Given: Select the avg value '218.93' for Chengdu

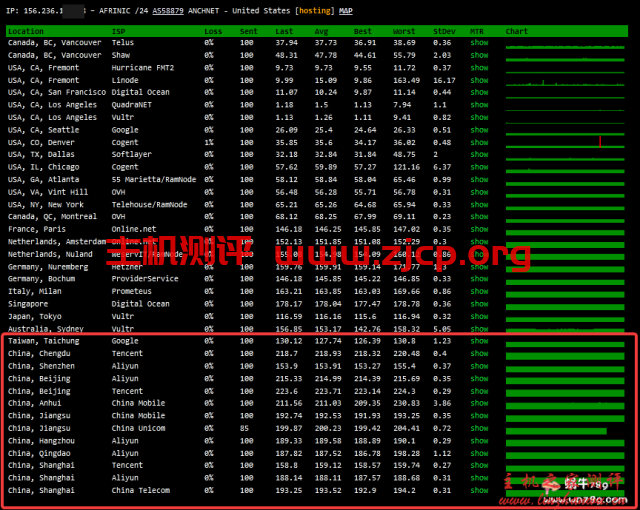Looking at the screenshot, I should pos(328,354).
